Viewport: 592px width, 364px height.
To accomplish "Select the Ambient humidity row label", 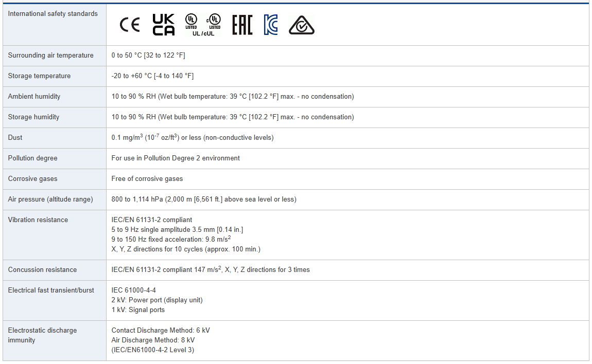I will tap(34, 97).
